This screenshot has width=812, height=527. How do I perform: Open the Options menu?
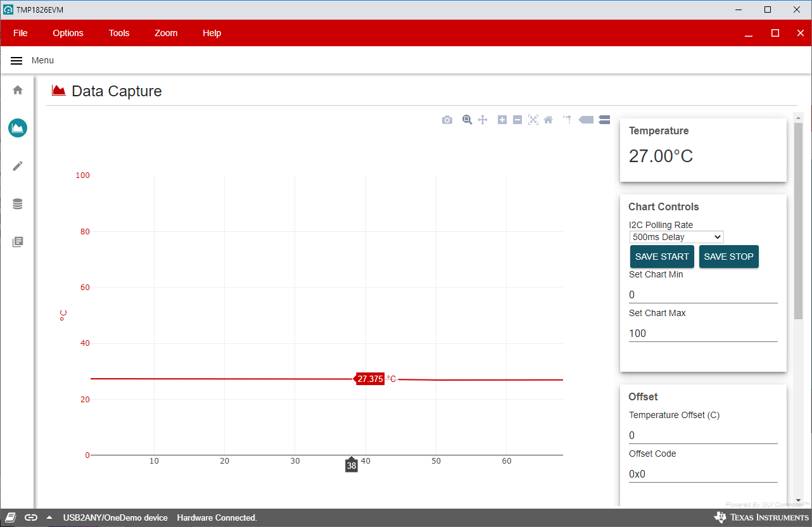click(68, 33)
